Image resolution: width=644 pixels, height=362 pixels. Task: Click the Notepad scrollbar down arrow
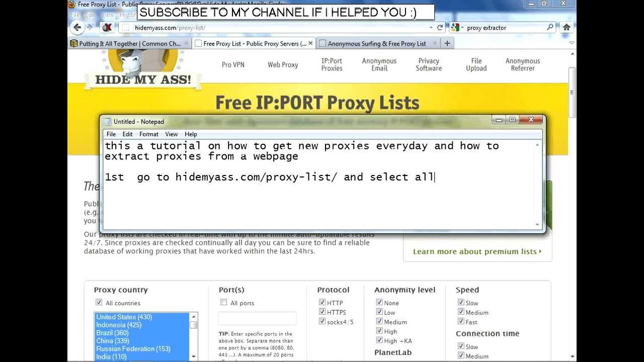coord(537,225)
